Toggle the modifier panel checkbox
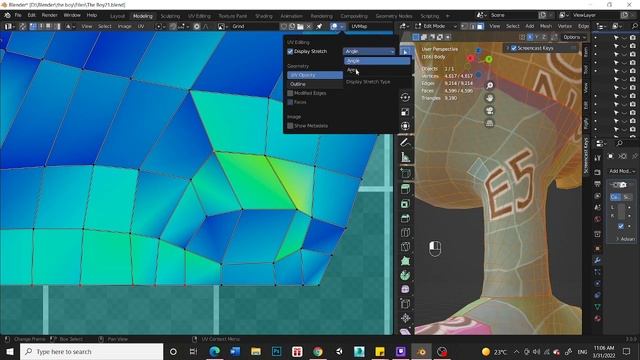 pyautogui.click(x=621, y=226)
